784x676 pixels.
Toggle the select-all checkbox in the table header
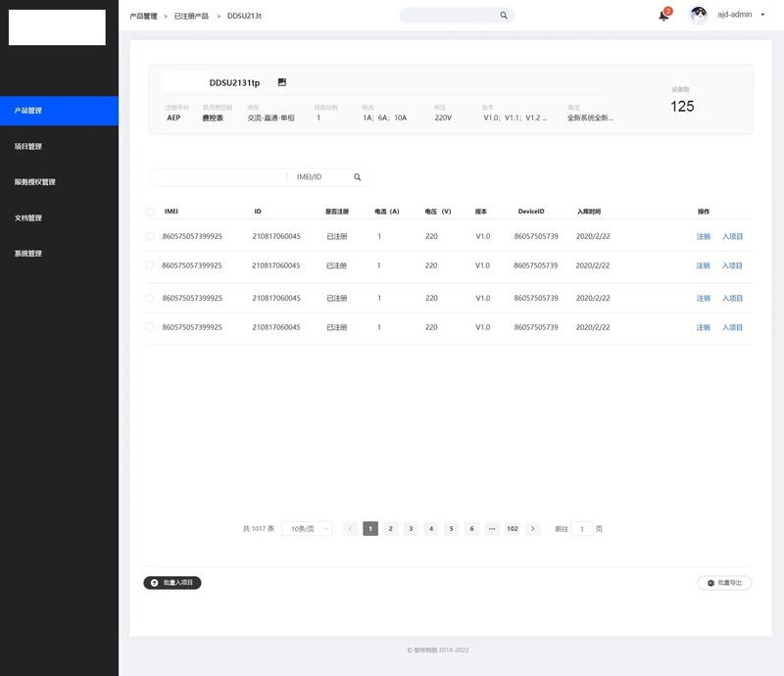point(150,212)
